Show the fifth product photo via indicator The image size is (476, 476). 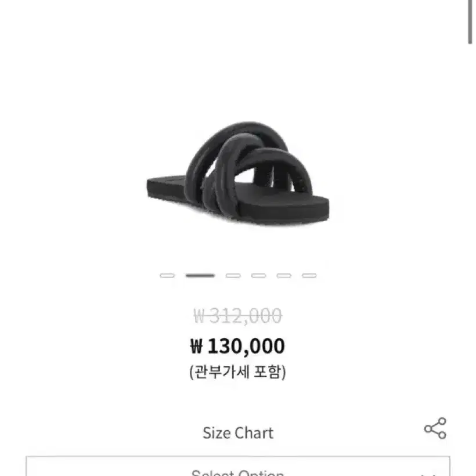284,275
